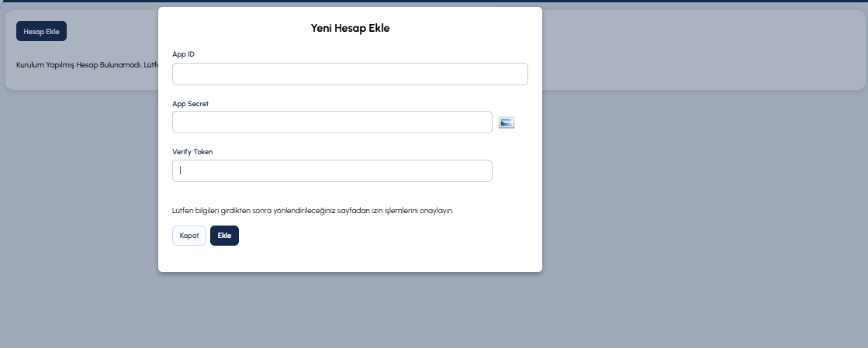Click the dark navy bar at top

point(434,1)
